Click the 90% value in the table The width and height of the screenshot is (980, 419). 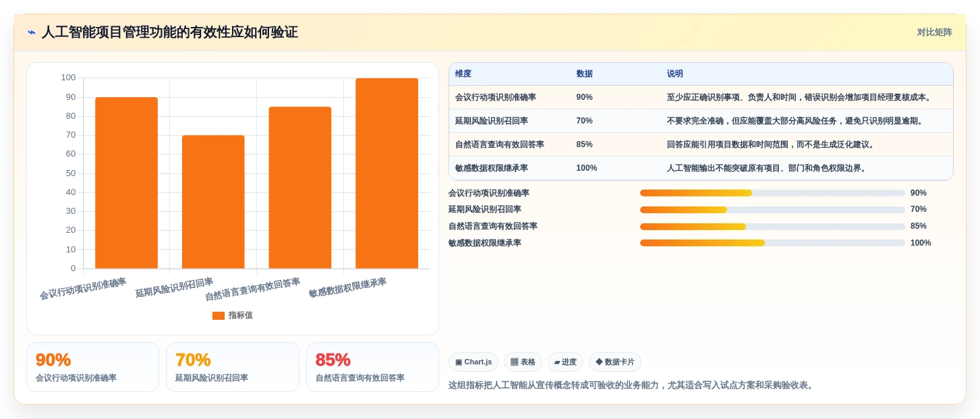(x=584, y=97)
